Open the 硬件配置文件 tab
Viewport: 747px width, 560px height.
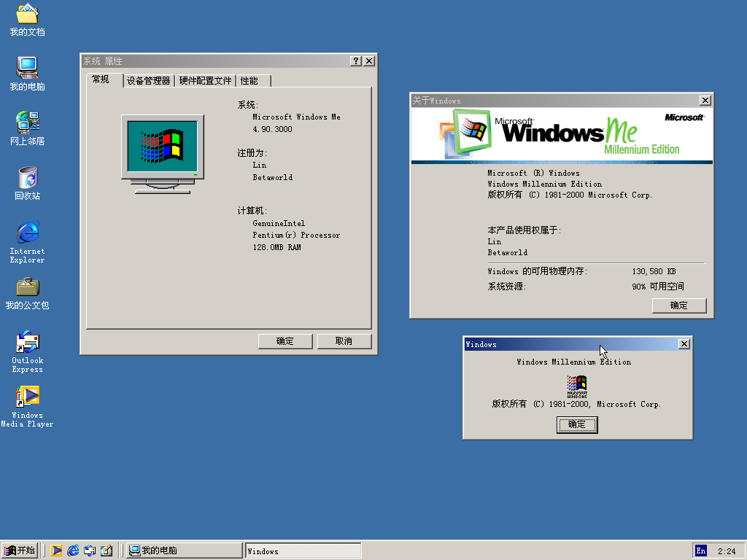[205, 81]
